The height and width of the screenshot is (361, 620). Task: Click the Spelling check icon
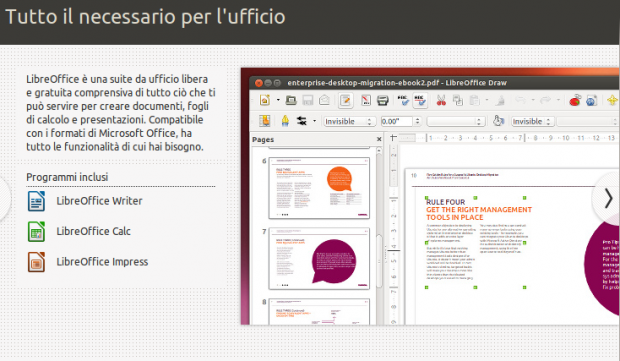403,100
